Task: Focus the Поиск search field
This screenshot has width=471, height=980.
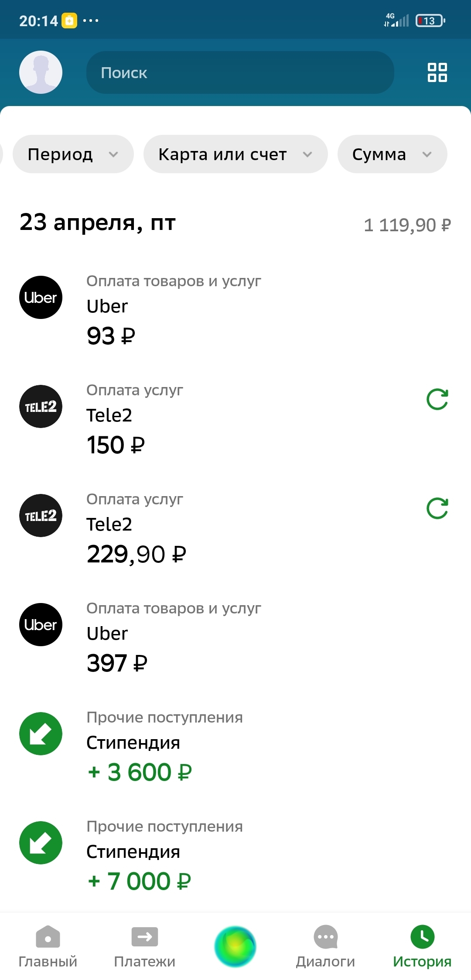Action: pyautogui.click(x=240, y=72)
